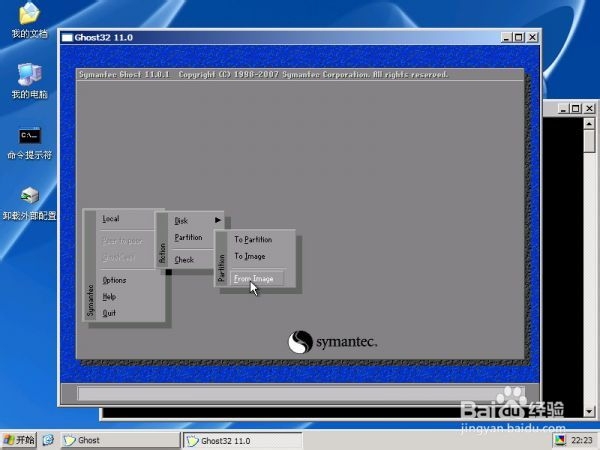Choose To Partition in Partition submenu
Viewport: 600px width, 450px height.
[253, 240]
